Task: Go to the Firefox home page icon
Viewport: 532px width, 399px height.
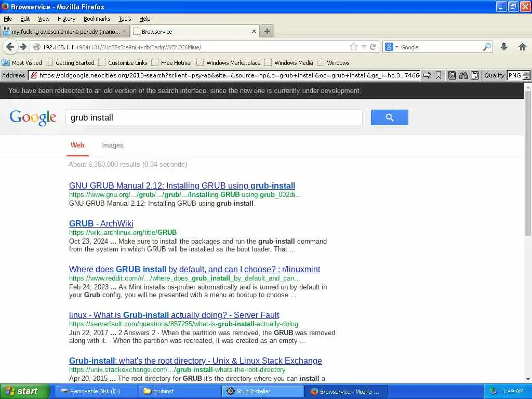Action: pyautogui.click(x=523, y=47)
